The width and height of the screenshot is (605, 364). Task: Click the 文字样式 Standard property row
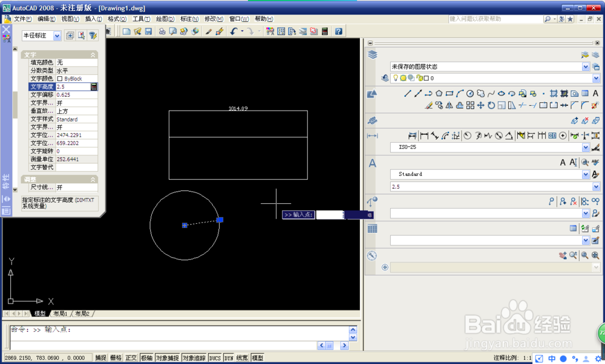click(x=64, y=119)
